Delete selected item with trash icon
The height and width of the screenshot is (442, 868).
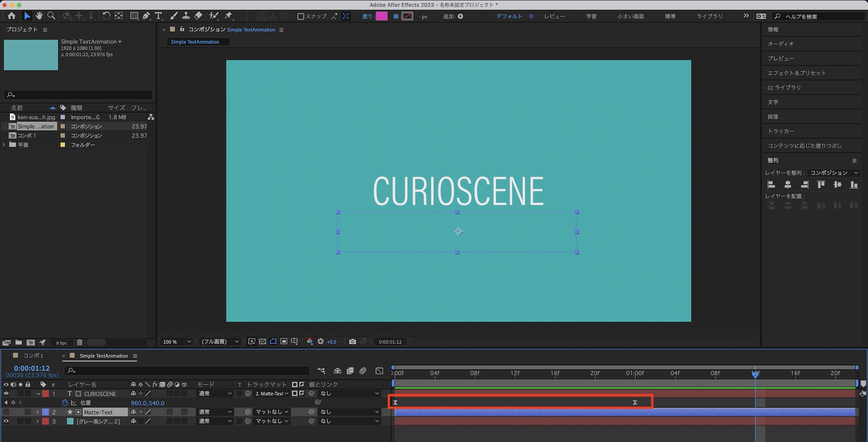coord(79,343)
